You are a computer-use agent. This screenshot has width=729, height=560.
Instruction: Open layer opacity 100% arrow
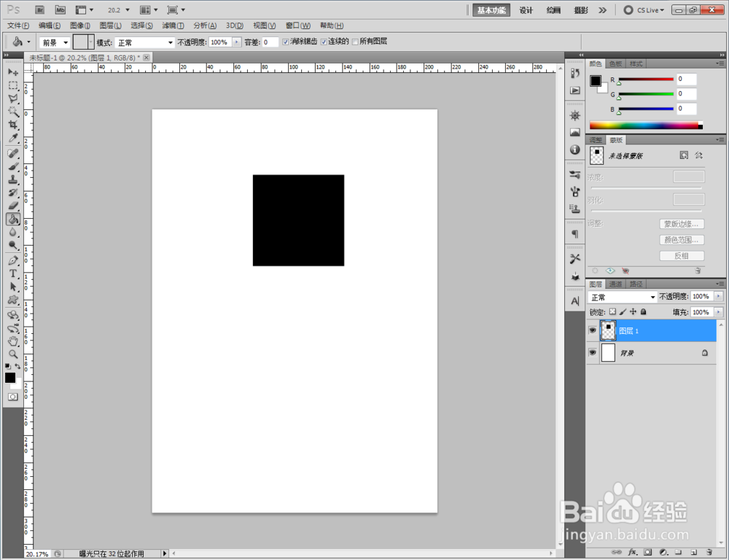(x=719, y=296)
